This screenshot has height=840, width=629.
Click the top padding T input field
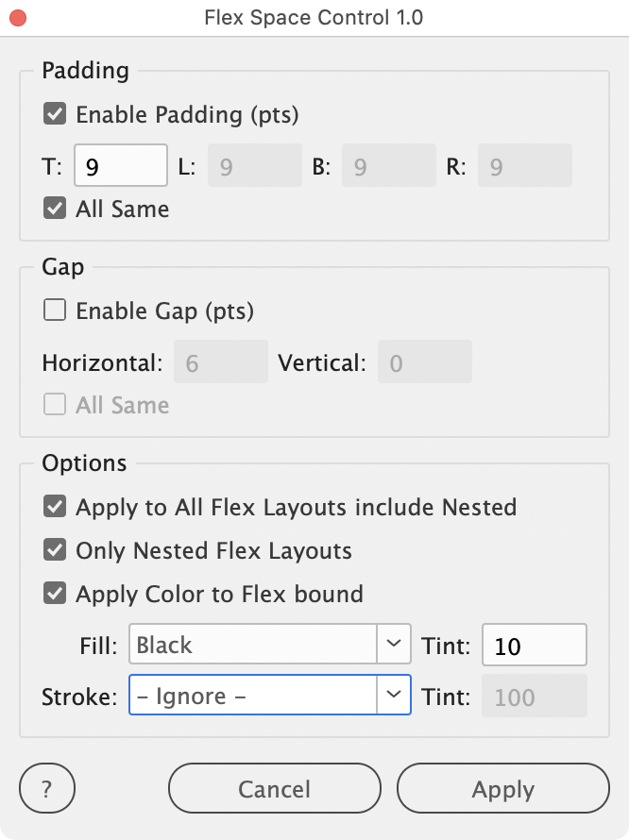[120, 167]
